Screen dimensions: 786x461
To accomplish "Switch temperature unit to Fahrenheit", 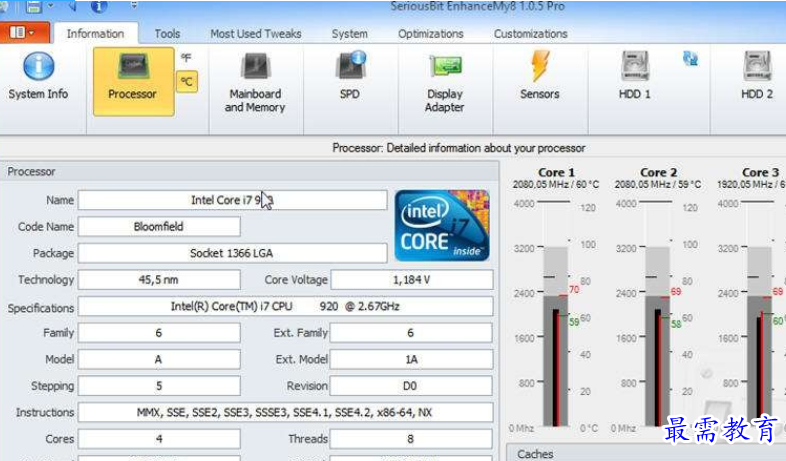I will pyautogui.click(x=186, y=59).
